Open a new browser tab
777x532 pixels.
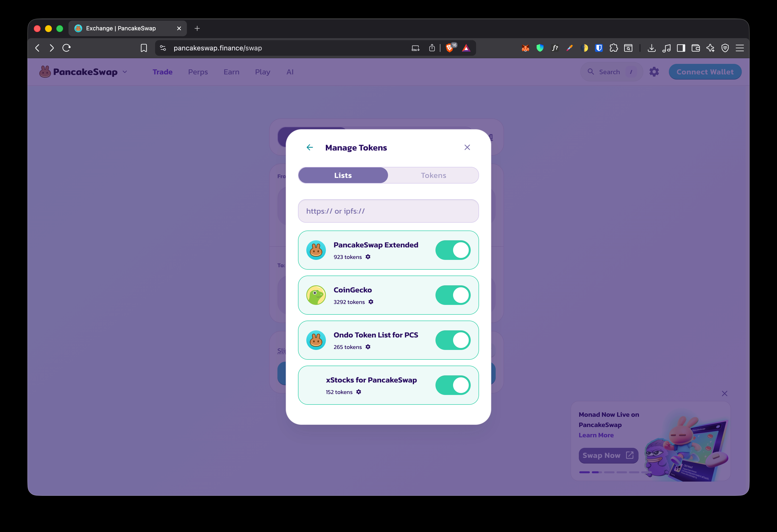[x=197, y=28]
